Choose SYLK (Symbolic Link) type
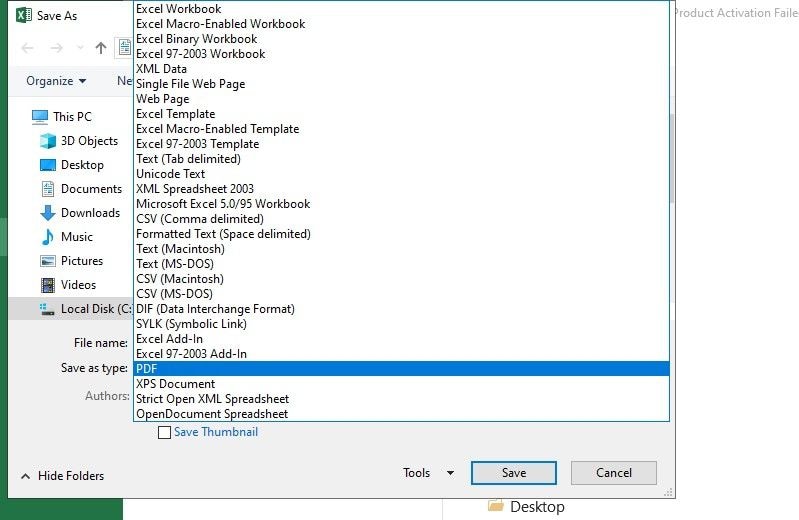 click(401, 324)
